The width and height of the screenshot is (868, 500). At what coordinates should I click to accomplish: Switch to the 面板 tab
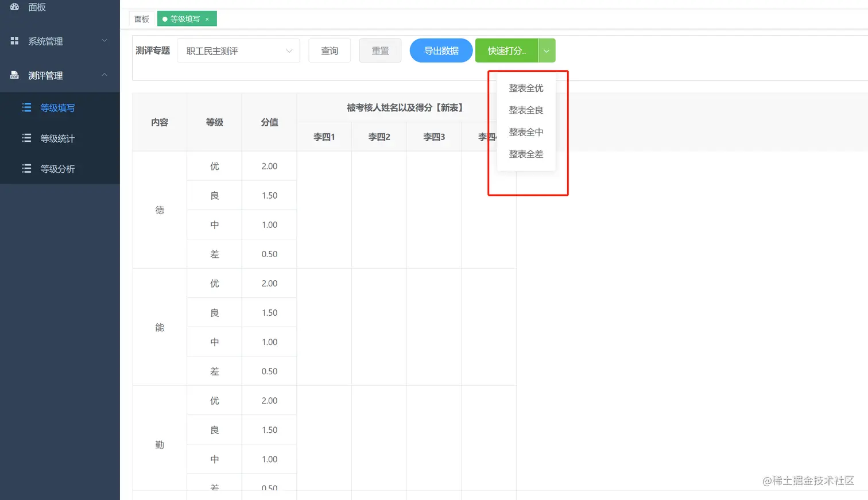[142, 19]
